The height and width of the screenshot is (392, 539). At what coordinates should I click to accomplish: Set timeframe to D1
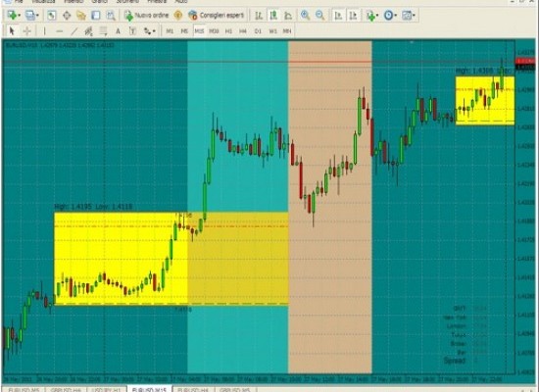pos(258,31)
